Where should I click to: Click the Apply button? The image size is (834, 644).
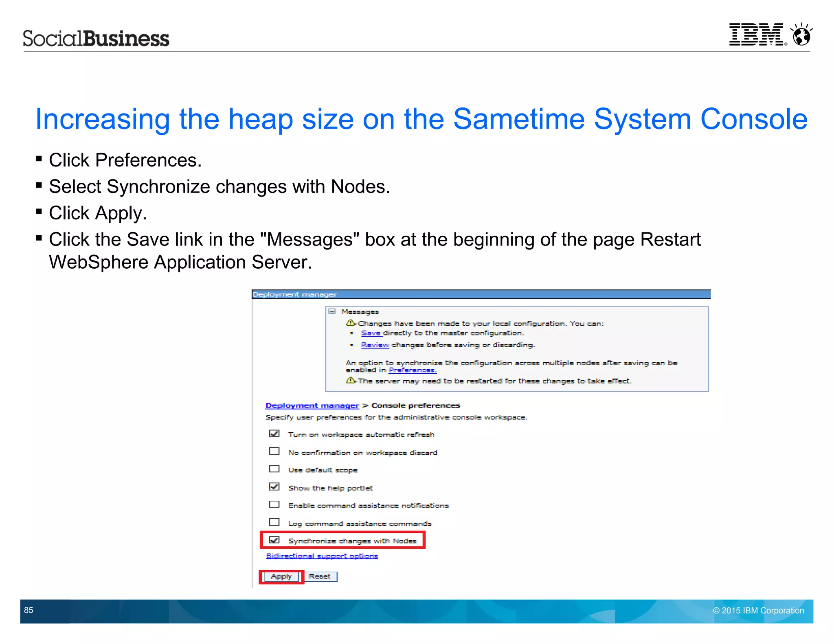click(281, 576)
